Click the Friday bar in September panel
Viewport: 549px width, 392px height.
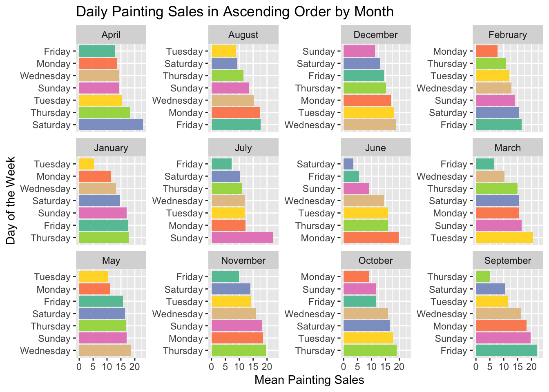[x=506, y=351]
